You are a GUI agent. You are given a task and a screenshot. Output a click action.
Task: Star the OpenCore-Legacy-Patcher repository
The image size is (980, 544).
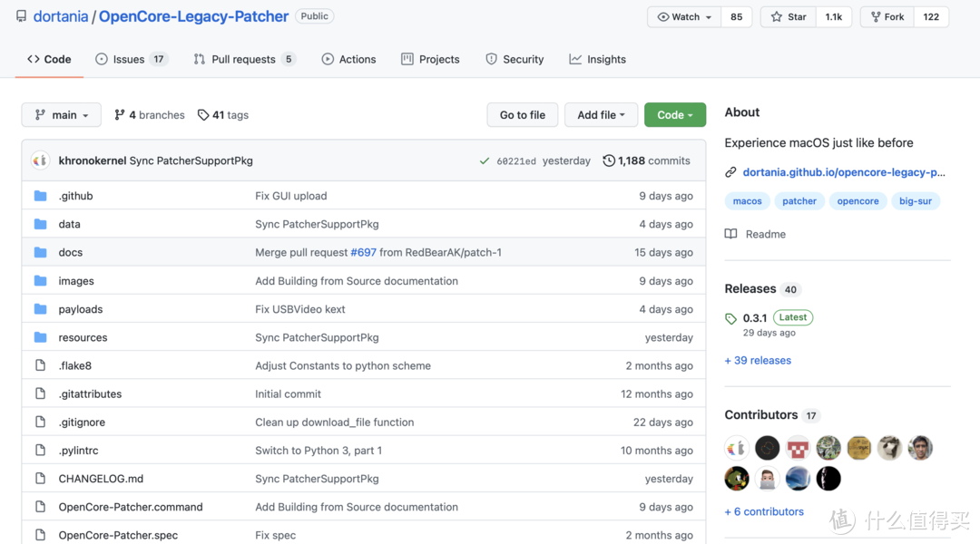(x=788, y=16)
